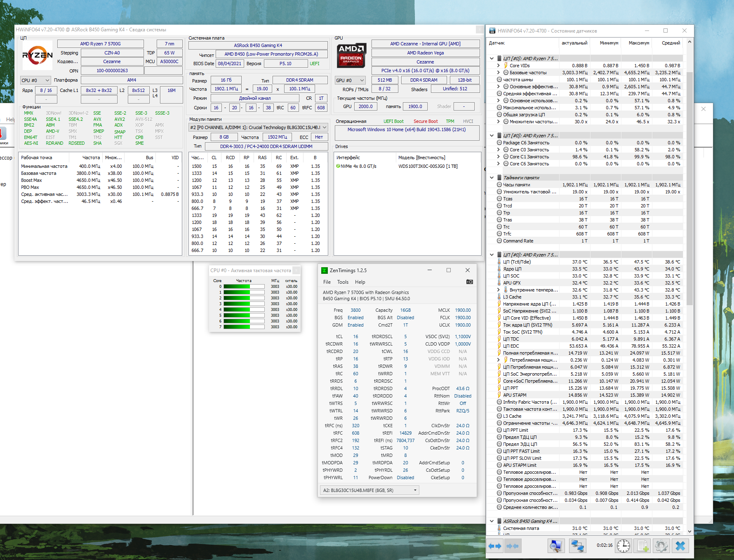Open sensor settings with the gear icon
734x560 pixels.
661,546
